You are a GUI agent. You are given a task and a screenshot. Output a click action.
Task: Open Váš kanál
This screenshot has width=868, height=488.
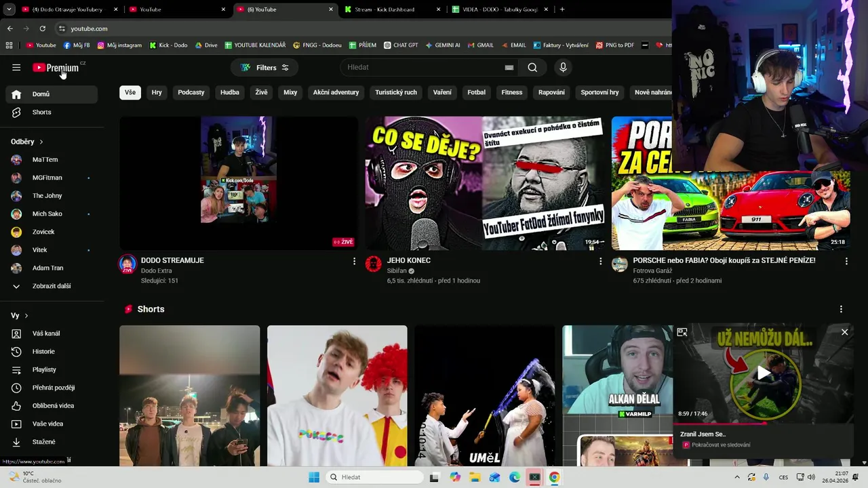(x=52, y=333)
